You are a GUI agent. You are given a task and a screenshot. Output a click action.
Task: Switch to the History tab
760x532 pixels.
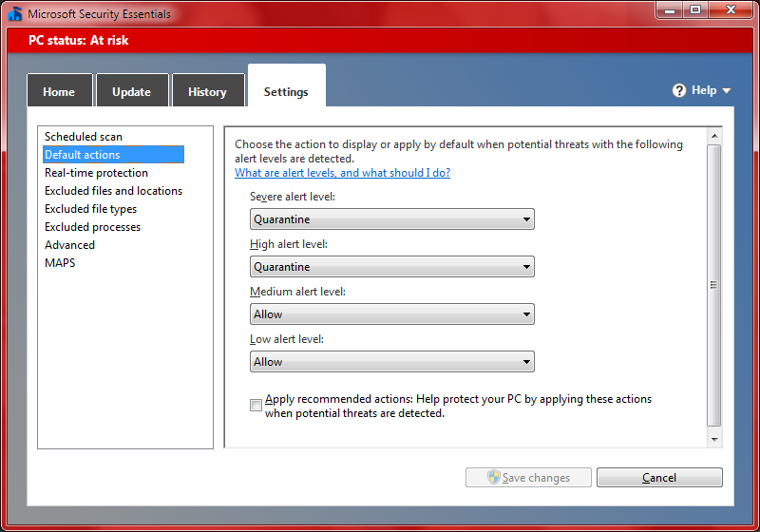click(x=208, y=90)
